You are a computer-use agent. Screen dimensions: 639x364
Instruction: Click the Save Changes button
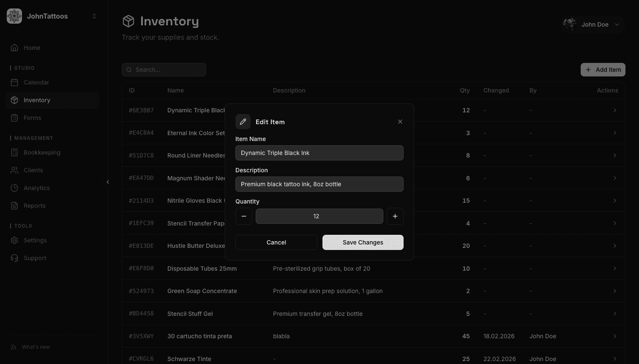tap(363, 242)
